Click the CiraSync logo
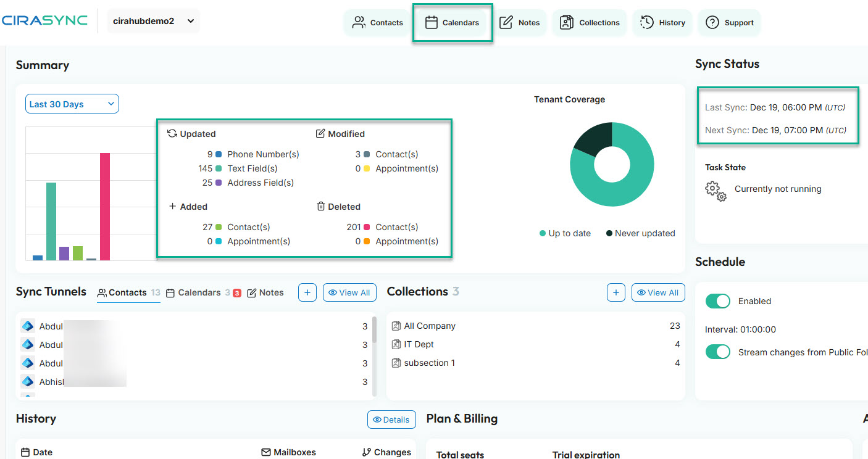Viewport: 868px width, 459px height. coord(44,20)
